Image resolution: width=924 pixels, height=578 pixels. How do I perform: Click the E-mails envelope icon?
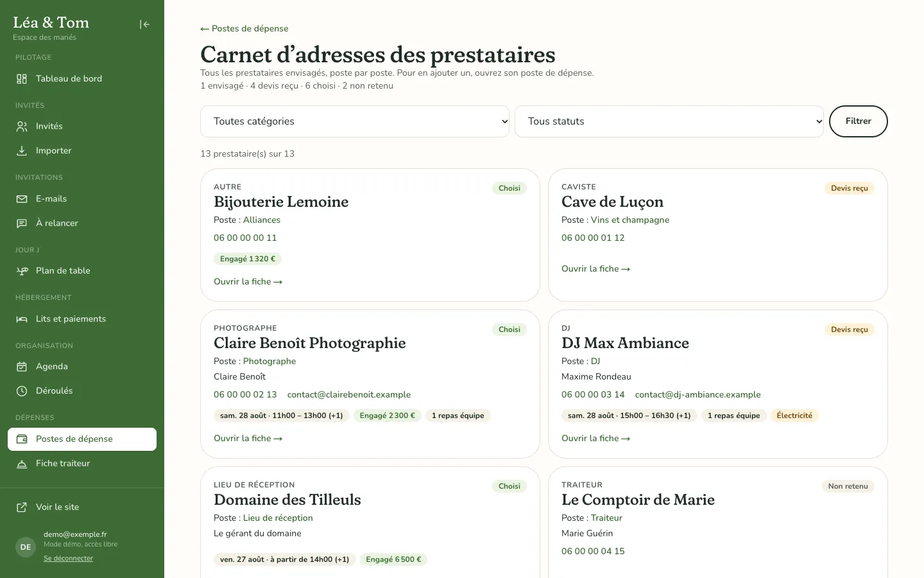(22, 199)
